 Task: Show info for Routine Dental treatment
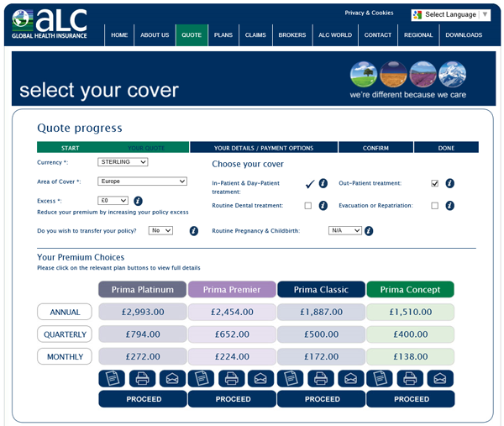pos(323,206)
